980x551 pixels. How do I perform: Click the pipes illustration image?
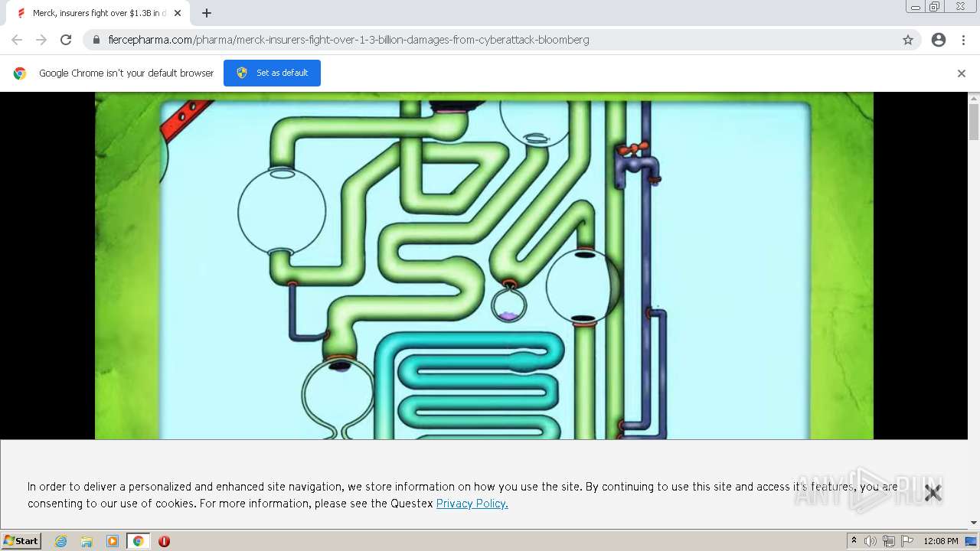484,266
